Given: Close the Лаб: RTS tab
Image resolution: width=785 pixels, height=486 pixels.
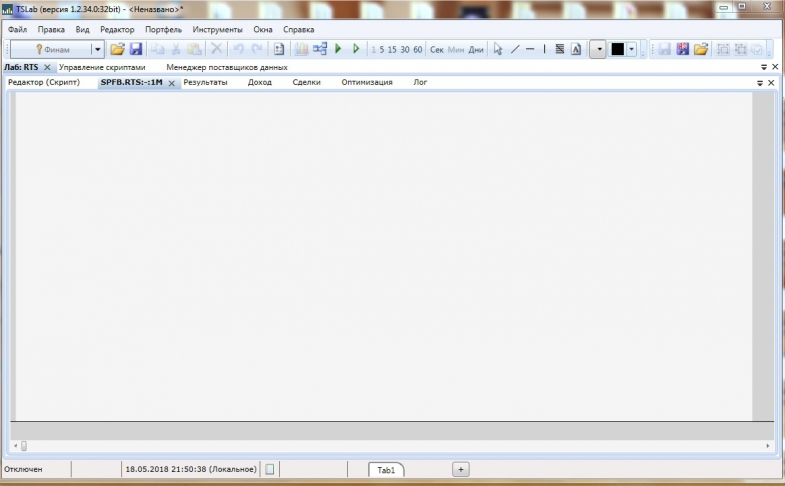Looking at the screenshot, I should 47,67.
